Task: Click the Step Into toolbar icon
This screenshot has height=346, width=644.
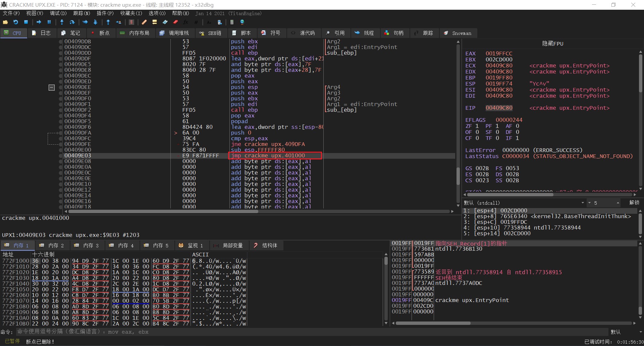Action: (62, 22)
